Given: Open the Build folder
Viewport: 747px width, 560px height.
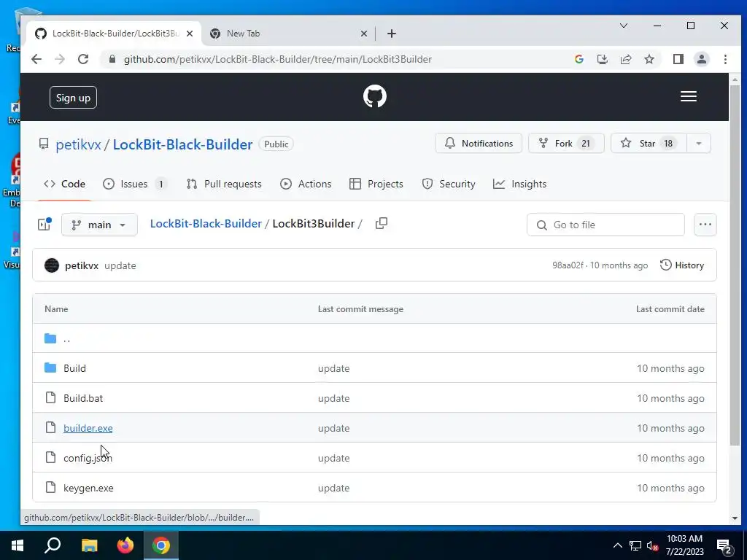Looking at the screenshot, I should pyautogui.click(x=75, y=368).
